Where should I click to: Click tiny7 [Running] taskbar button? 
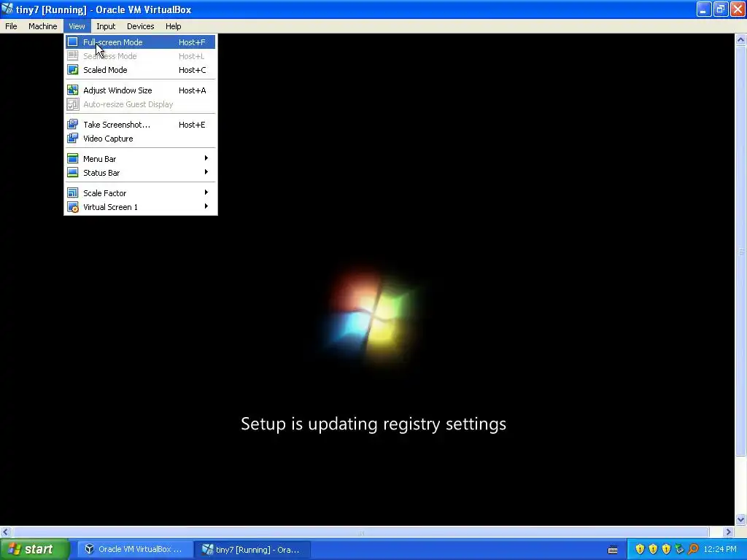tap(253, 550)
